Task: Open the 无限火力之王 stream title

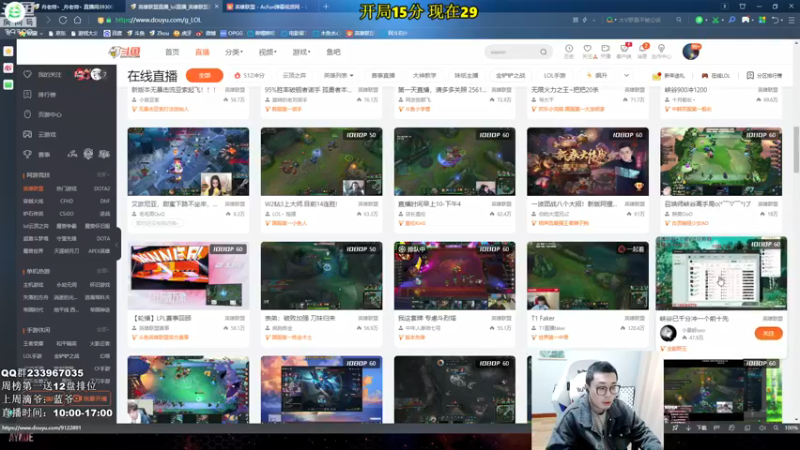Action: pyautogui.click(x=565, y=90)
